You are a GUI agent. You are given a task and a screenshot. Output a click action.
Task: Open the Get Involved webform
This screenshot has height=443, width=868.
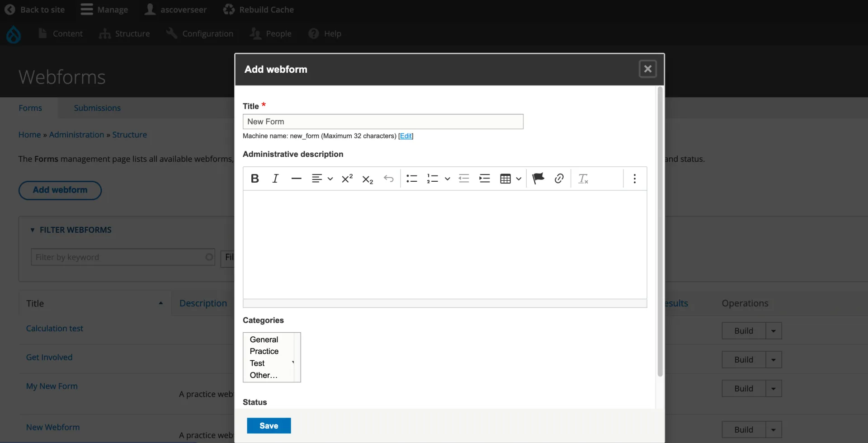tap(49, 358)
